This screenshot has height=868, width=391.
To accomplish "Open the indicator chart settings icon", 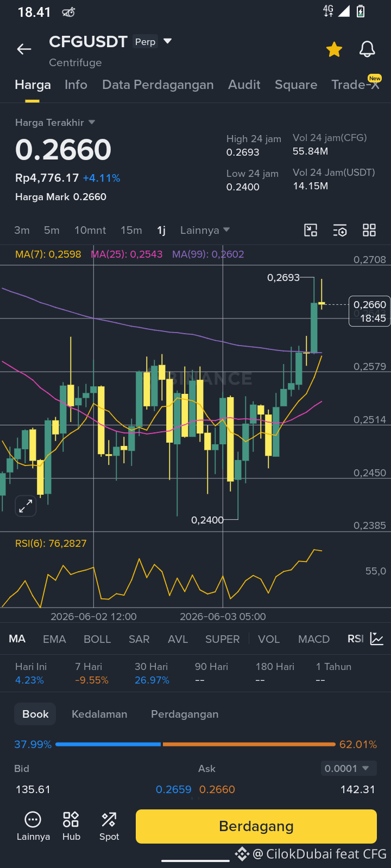I will 377,639.
